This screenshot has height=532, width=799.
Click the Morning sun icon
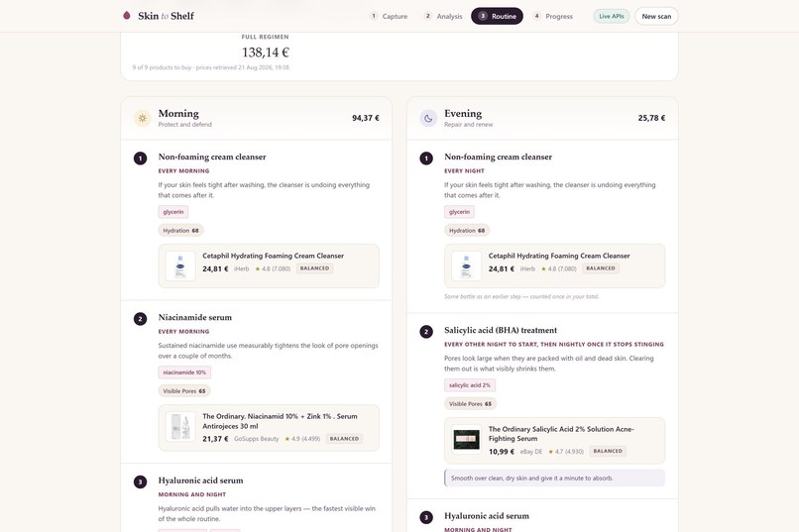(142, 118)
